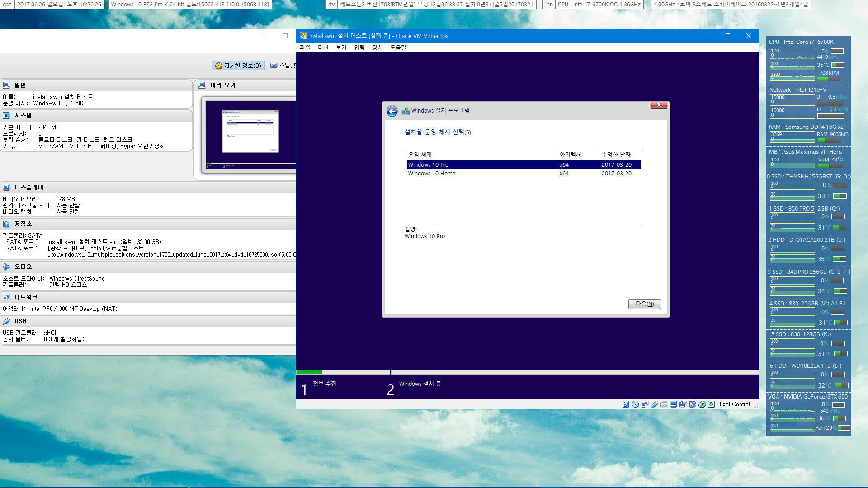Image resolution: width=868 pixels, height=488 pixels.
Task: Open the 입력 menu
Action: (359, 47)
